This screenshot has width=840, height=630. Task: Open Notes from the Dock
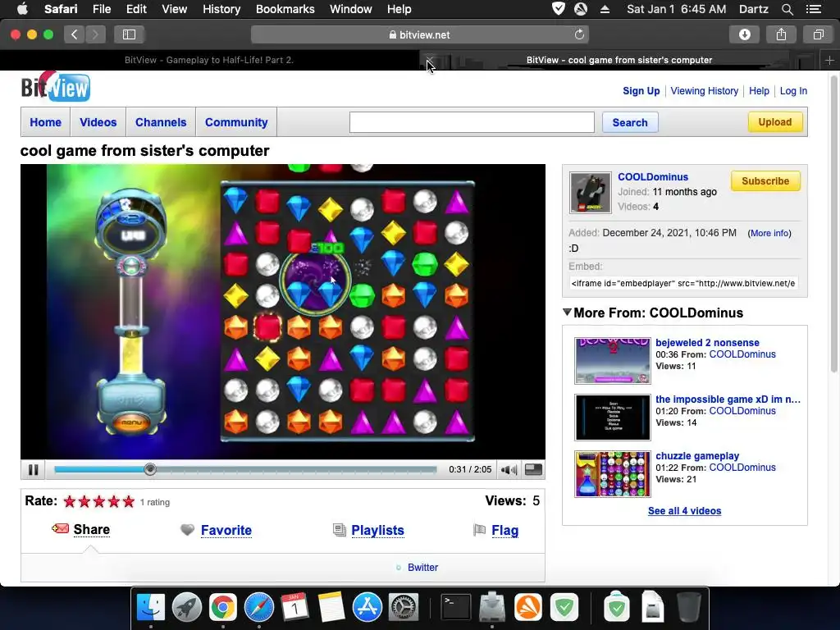point(331,608)
